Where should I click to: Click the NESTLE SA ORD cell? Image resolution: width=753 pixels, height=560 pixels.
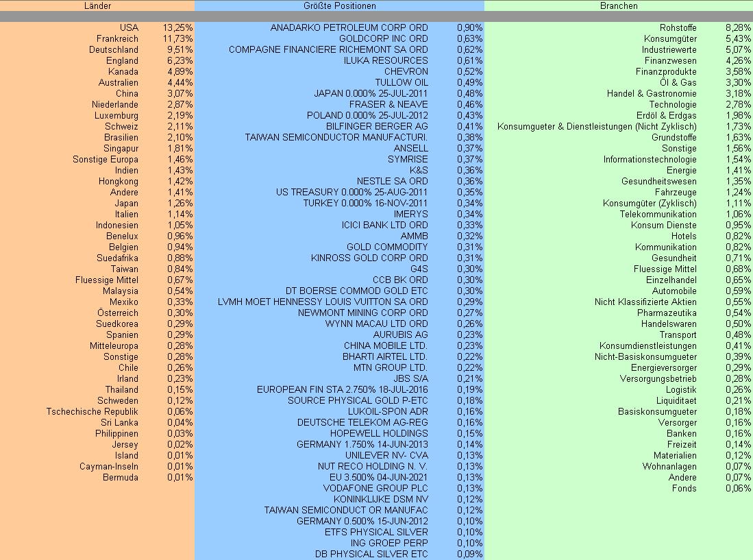(x=392, y=182)
